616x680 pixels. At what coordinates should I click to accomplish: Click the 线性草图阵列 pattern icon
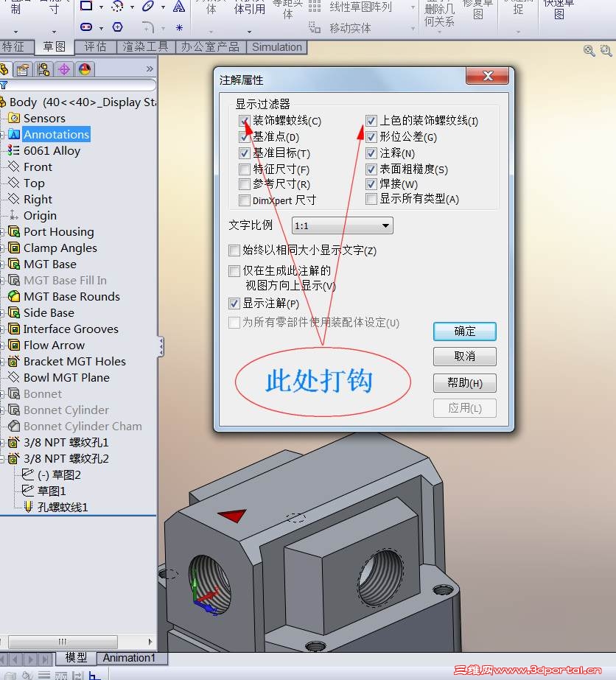pyautogui.click(x=315, y=7)
